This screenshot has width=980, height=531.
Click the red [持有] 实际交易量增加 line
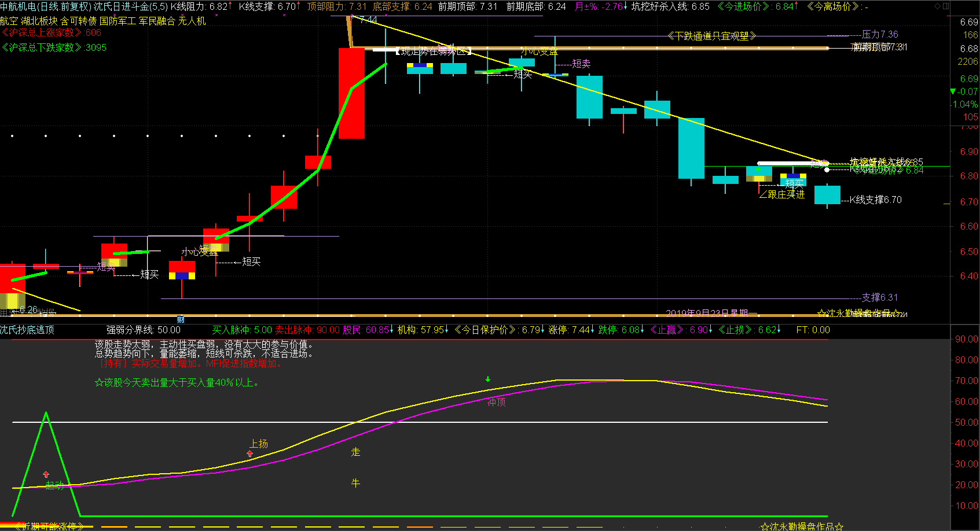tap(191, 364)
